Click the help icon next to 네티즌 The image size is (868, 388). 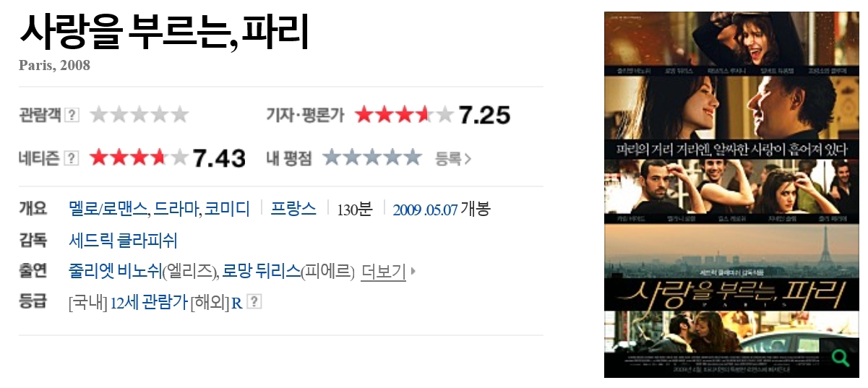pyautogui.click(x=72, y=158)
